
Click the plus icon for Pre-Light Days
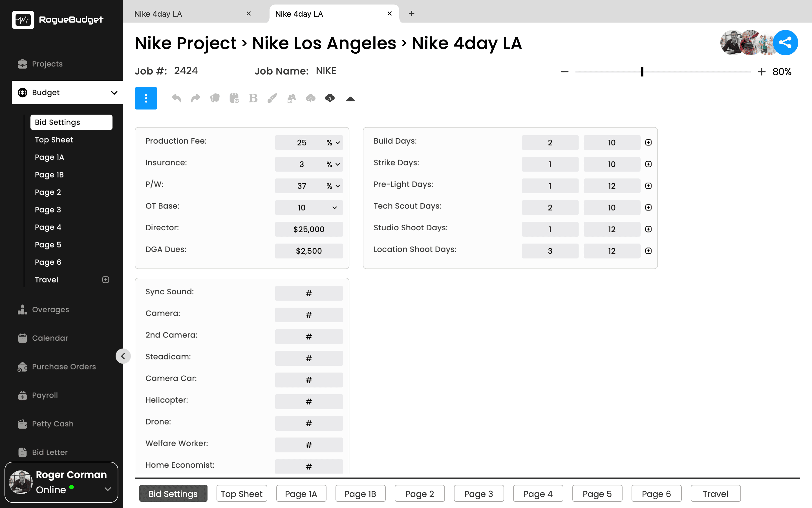[x=648, y=186]
